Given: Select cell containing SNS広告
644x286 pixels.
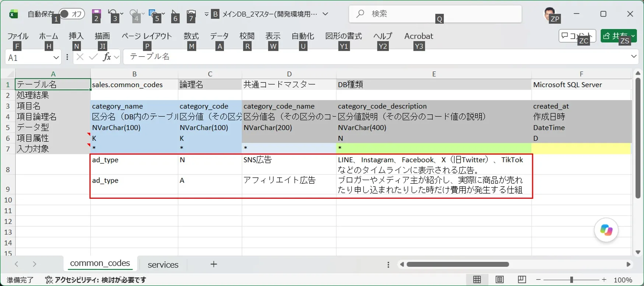Looking at the screenshot, I should (x=289, y=165).
